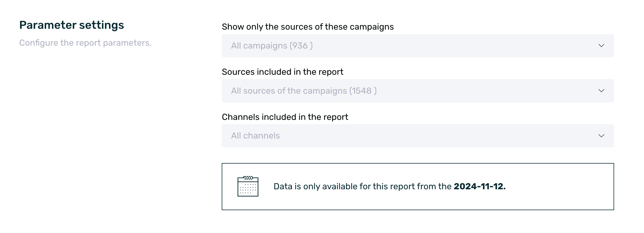Image resolution: width=644 pixels, height=233 pixels.
Task: Click the bold date 2024-11-12
Action: tap(479, 186)
